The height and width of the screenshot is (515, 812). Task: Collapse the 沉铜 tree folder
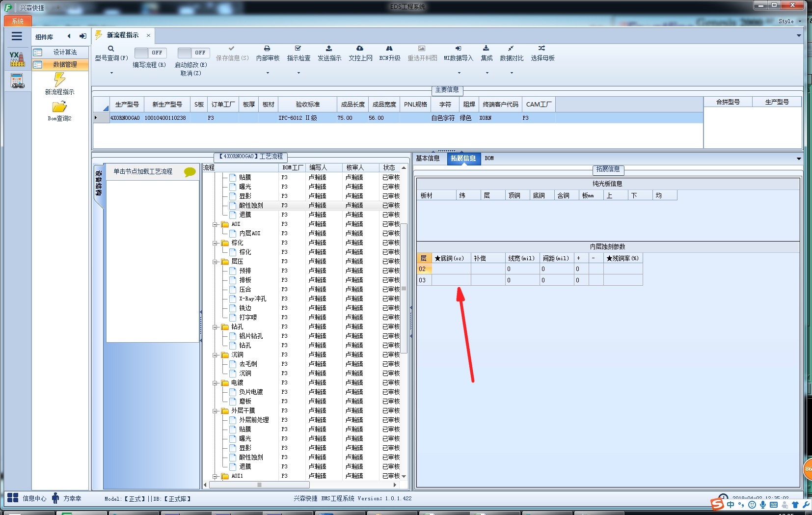click(215, 355)
